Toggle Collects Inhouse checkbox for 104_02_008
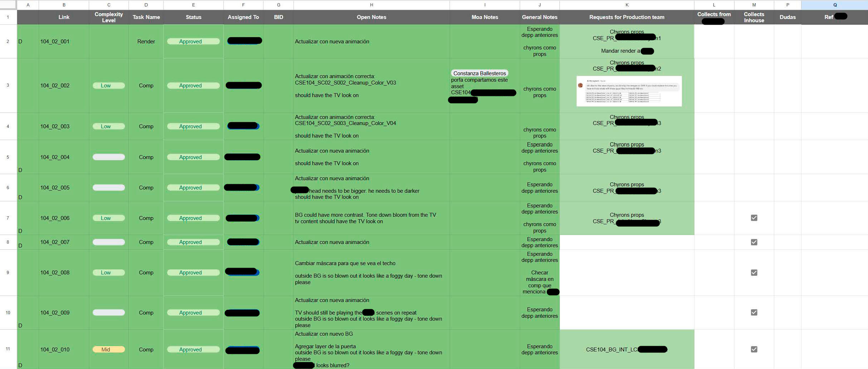Viewport: 868px width, 369px height. click(754, 273)
